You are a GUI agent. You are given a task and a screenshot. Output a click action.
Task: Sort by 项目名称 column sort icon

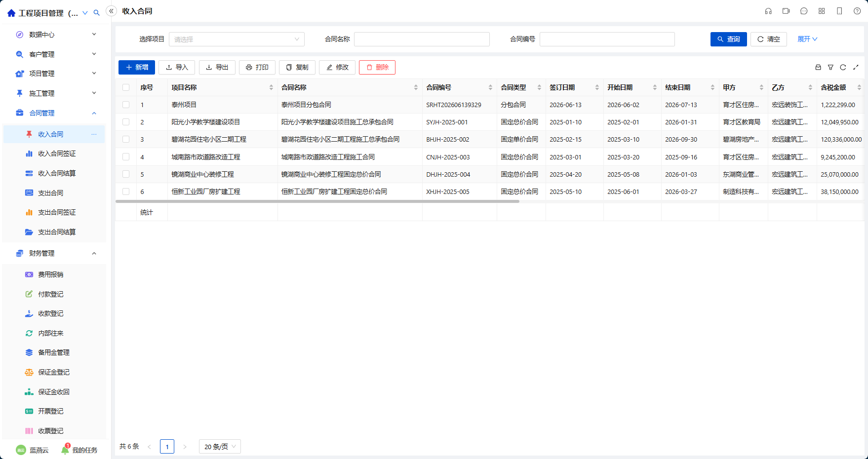tap(271, 87)
